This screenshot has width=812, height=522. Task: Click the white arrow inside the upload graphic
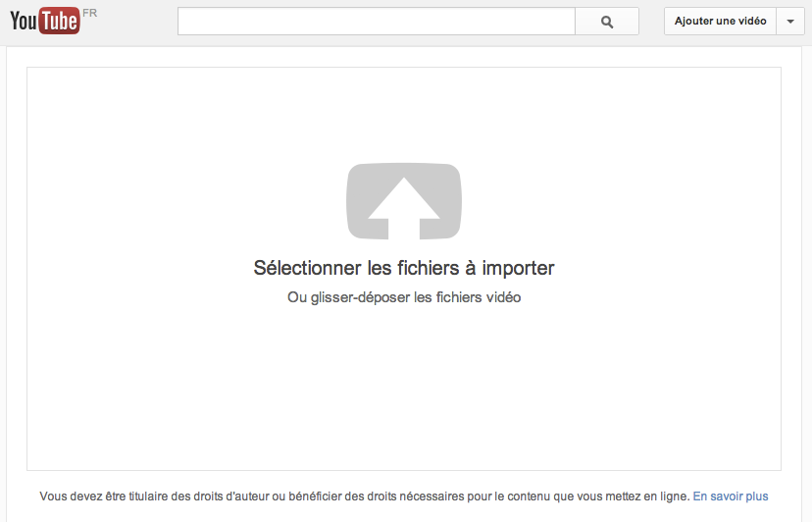point(403,208)
